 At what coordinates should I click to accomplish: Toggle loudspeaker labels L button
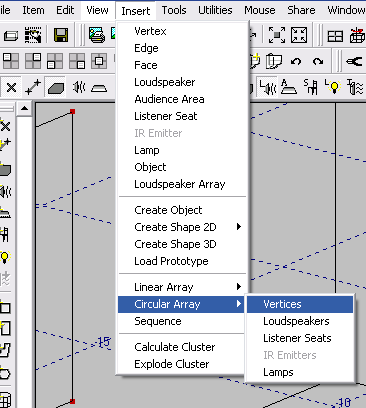tap(268, 88)
